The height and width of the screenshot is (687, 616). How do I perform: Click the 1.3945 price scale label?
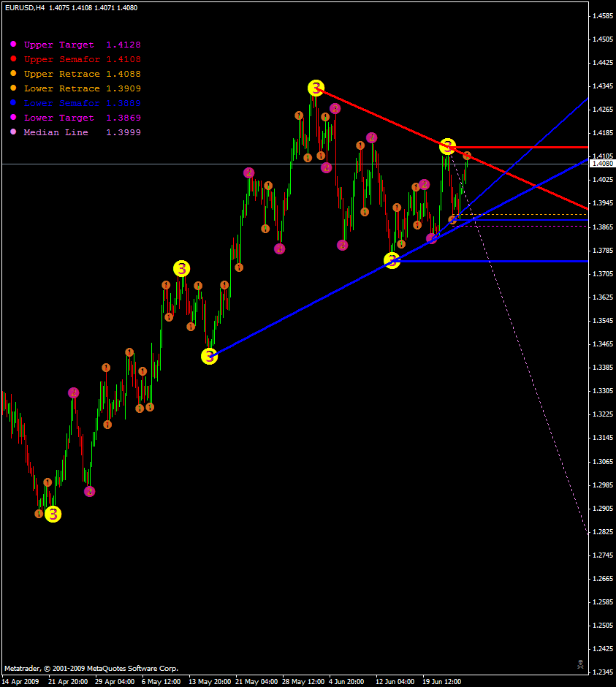(603, 203)
